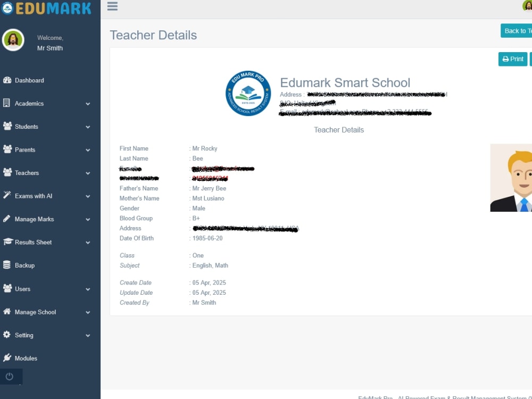This screenshot has height=399, width=532.
Task: Click the First Name value Mr Rocky
Action: (x=205, y=148)
